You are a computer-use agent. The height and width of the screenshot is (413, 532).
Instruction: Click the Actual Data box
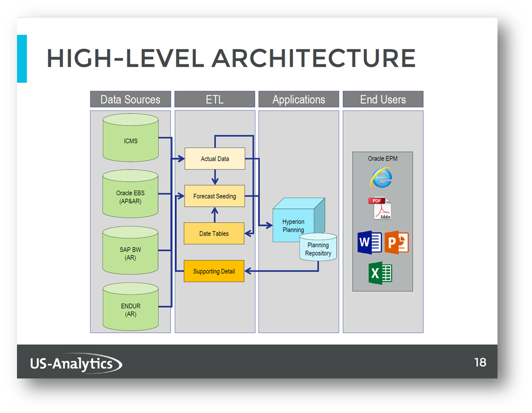click(x=215, y=158)
